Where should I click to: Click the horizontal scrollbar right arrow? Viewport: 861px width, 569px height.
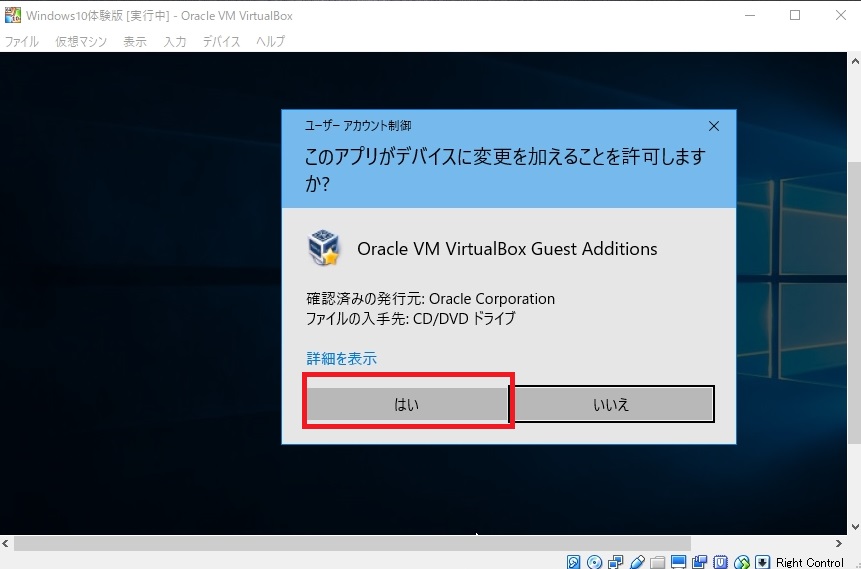[x=838, y=544]
